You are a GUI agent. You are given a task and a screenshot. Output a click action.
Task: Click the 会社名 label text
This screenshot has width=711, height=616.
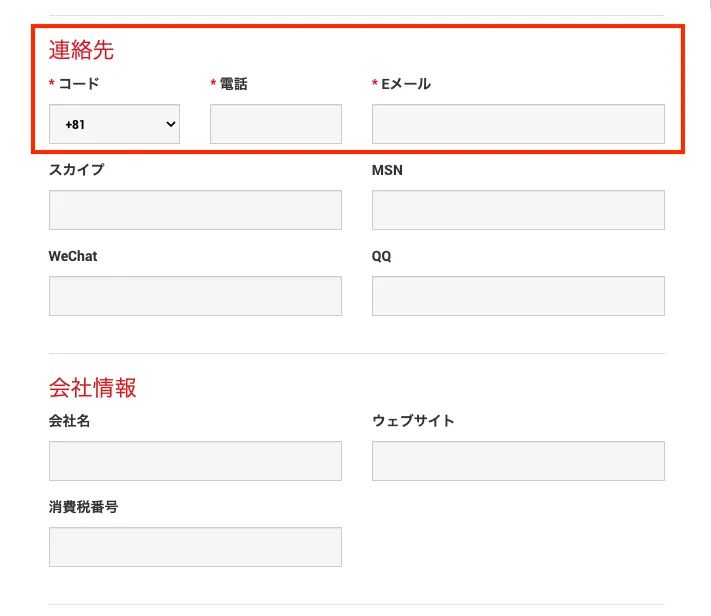coord(69,420)
